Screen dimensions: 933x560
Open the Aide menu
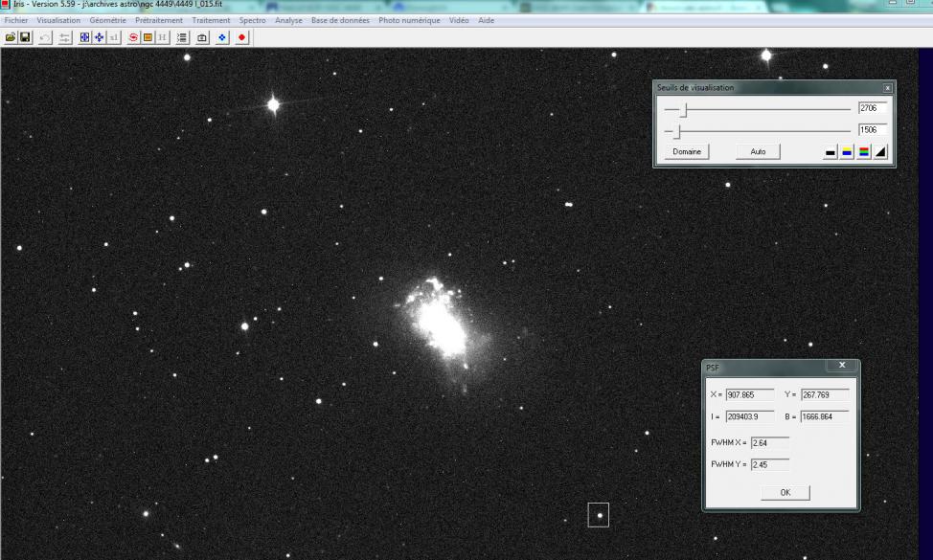coord(486,20)
